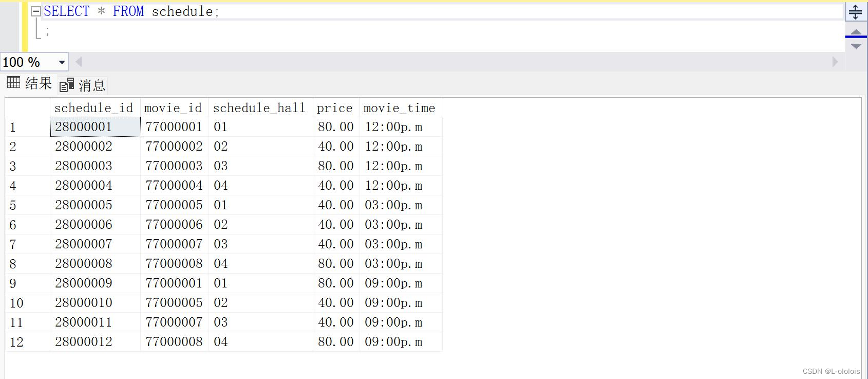Click the horizontal scrollbar right arrow
The width and height of the screenshot is (868, 379).
pos(835,62)
